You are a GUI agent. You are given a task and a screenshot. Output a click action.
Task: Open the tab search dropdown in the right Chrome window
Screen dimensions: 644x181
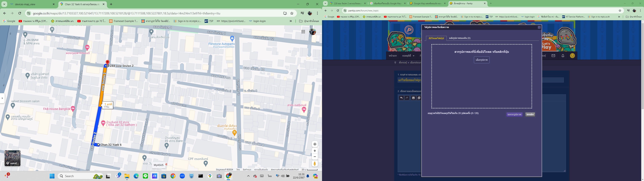click(325, 4)
